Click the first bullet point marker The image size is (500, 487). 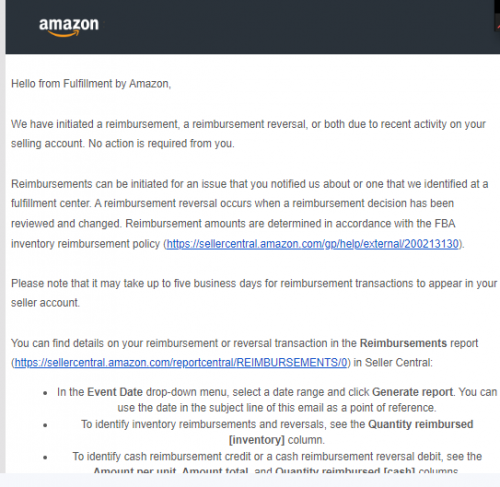tap(45, 393)
